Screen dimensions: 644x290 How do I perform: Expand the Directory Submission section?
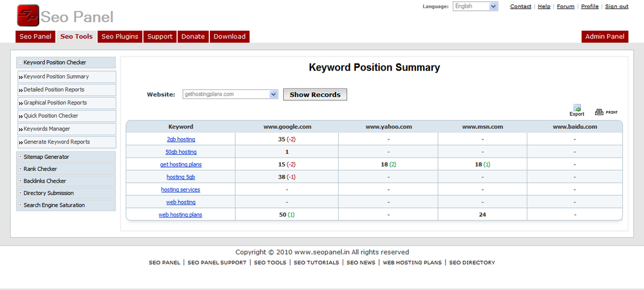pyautogui.click(x=20, y=193)
